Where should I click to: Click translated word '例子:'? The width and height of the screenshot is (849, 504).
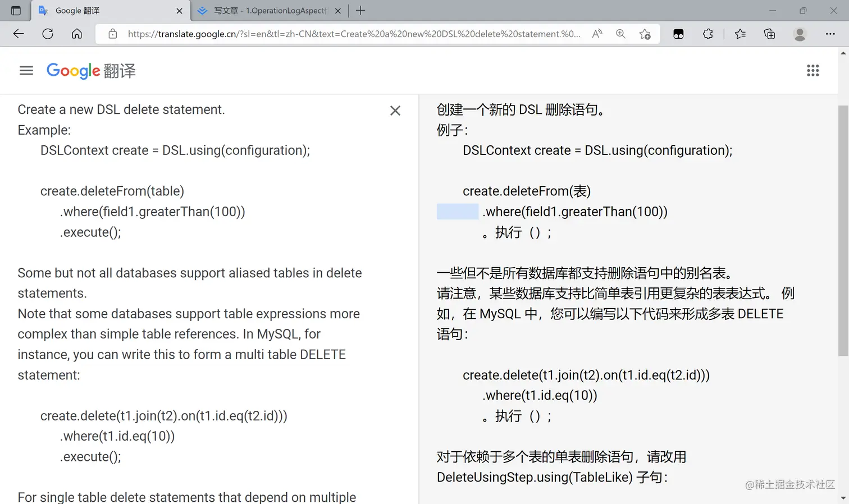pyautogui.click(x=452, y=130)
